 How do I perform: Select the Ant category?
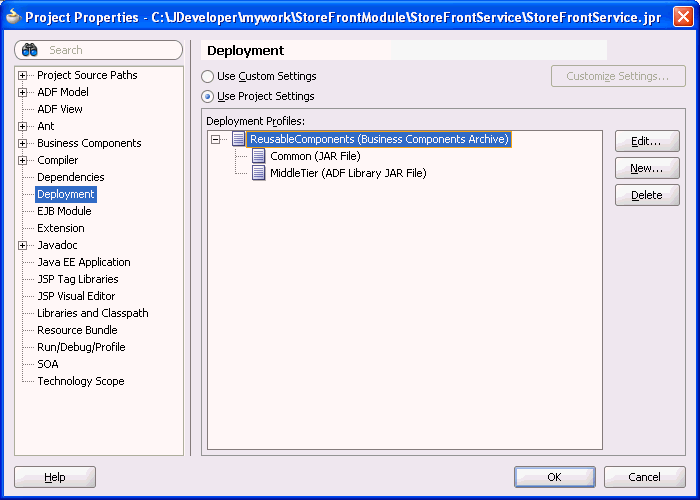(46, 126)
